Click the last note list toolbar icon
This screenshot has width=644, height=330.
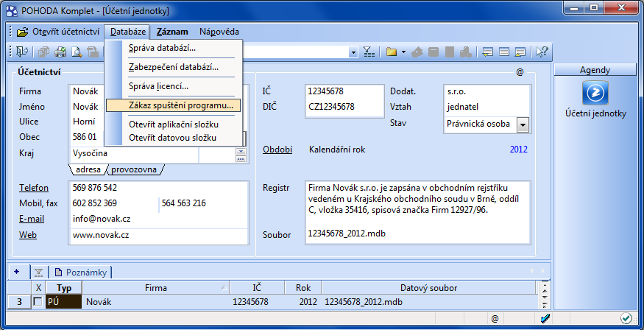(x=520, y=52)
